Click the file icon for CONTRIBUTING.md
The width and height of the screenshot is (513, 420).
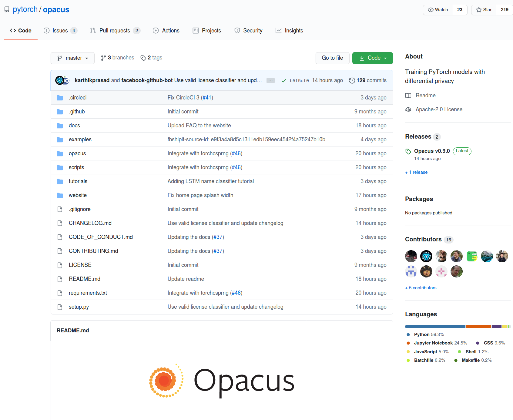click(60, 251)
